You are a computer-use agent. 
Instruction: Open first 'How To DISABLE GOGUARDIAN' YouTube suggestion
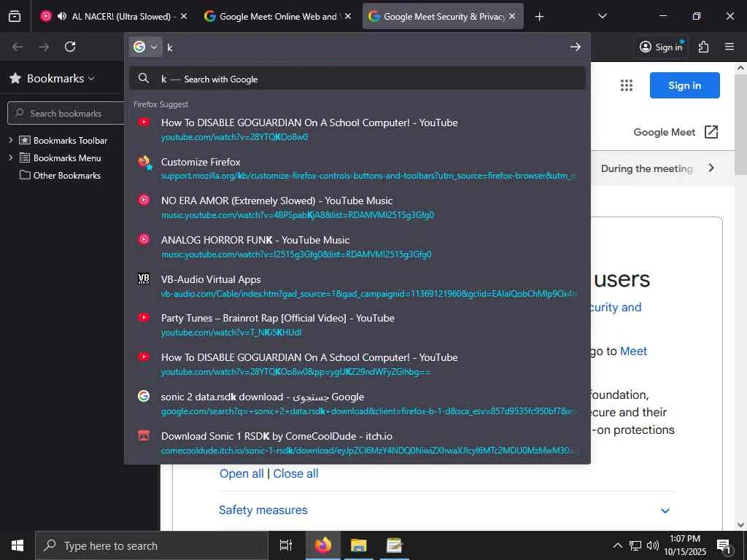pyautogui.click(x=357, y=130)
